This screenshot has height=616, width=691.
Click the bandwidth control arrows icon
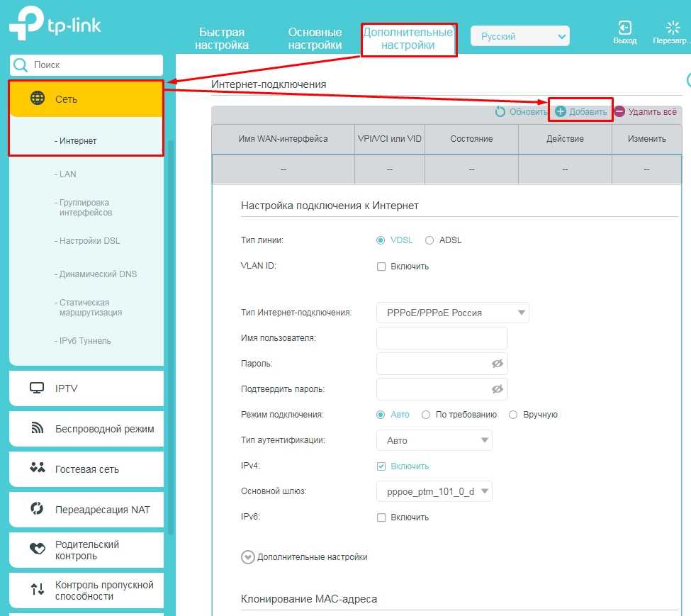(38, 589)
